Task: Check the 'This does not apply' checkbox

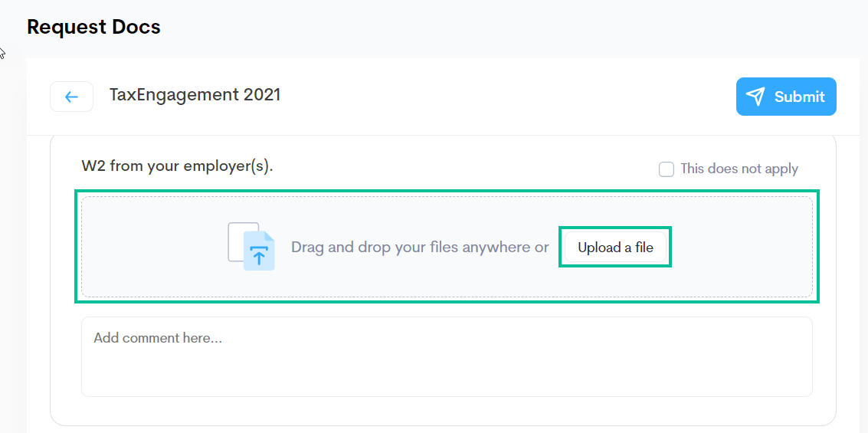Action: coord(666,169)
